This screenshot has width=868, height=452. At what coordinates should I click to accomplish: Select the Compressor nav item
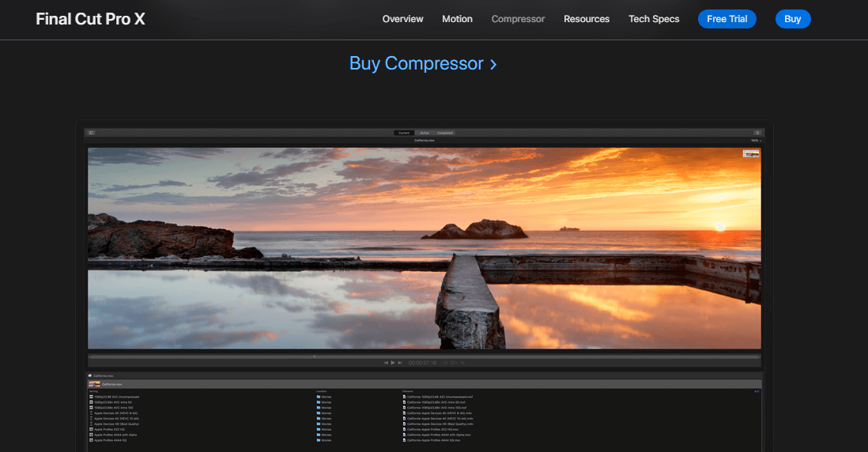[x=518, y=19]
